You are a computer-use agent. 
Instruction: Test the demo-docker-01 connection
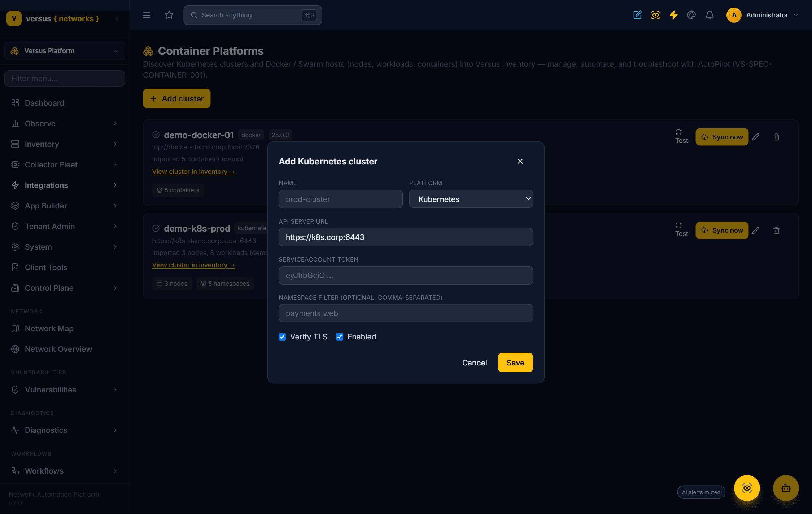click(681, 137)
